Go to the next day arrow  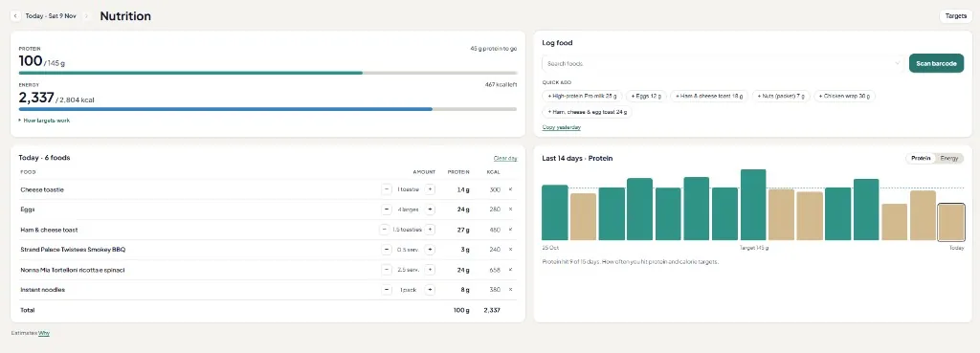coord(86,15)
